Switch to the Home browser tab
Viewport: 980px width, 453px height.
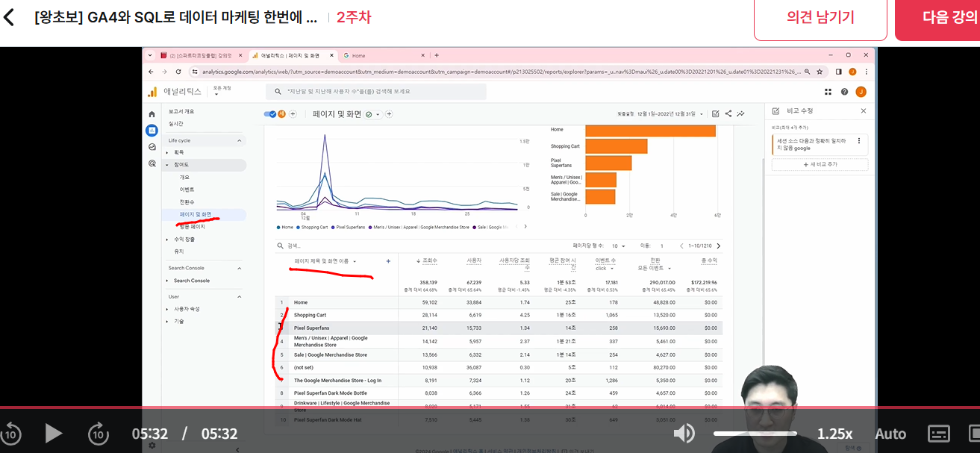coord(384,55)
